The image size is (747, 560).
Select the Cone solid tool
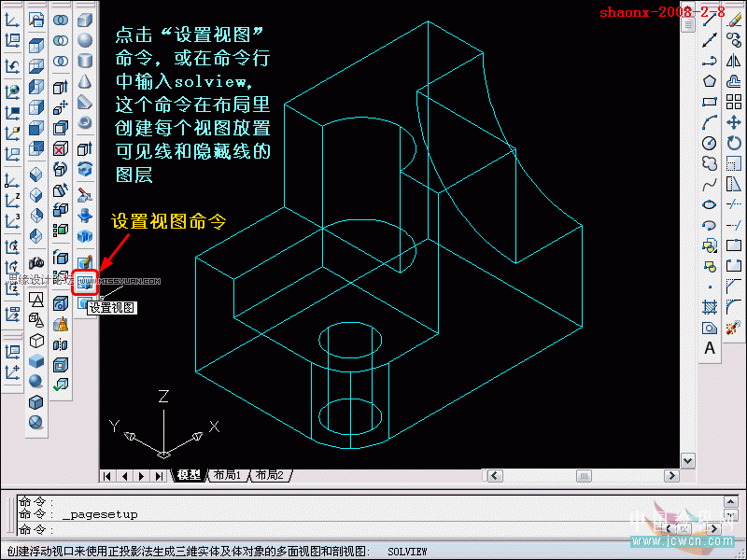pyautogui.click(x=85, y=81)
